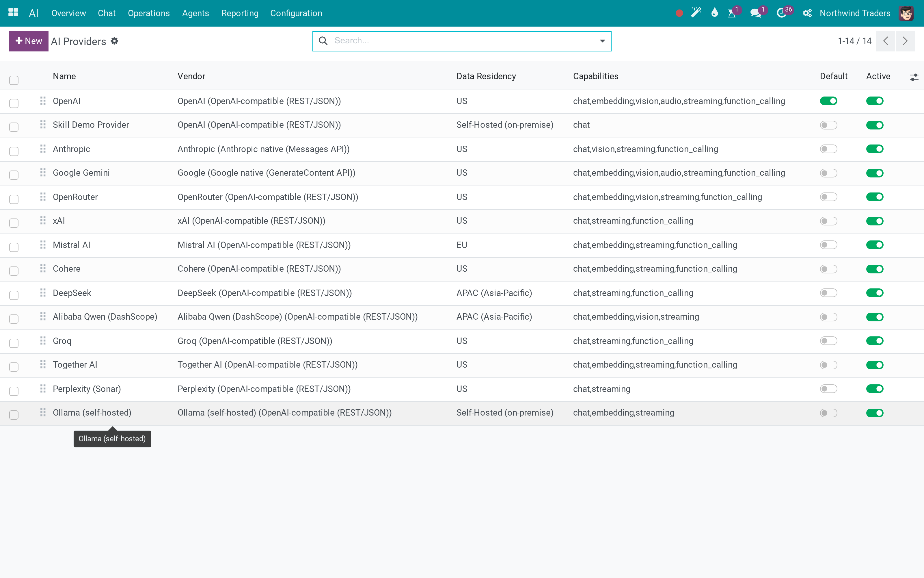Open the chat conversations icon

pyautogui.click(x=756, y=13)
